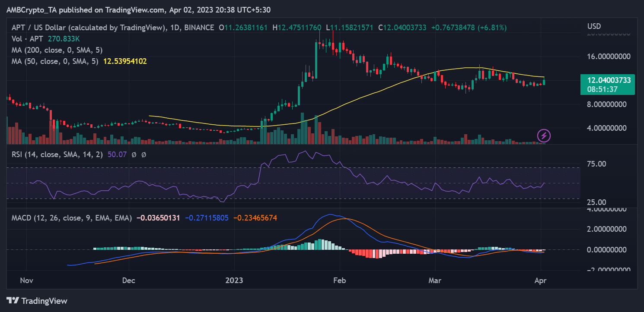Click the purple lightning bolt icon
Screen dimensions: 644x312
tap(544, 136)
